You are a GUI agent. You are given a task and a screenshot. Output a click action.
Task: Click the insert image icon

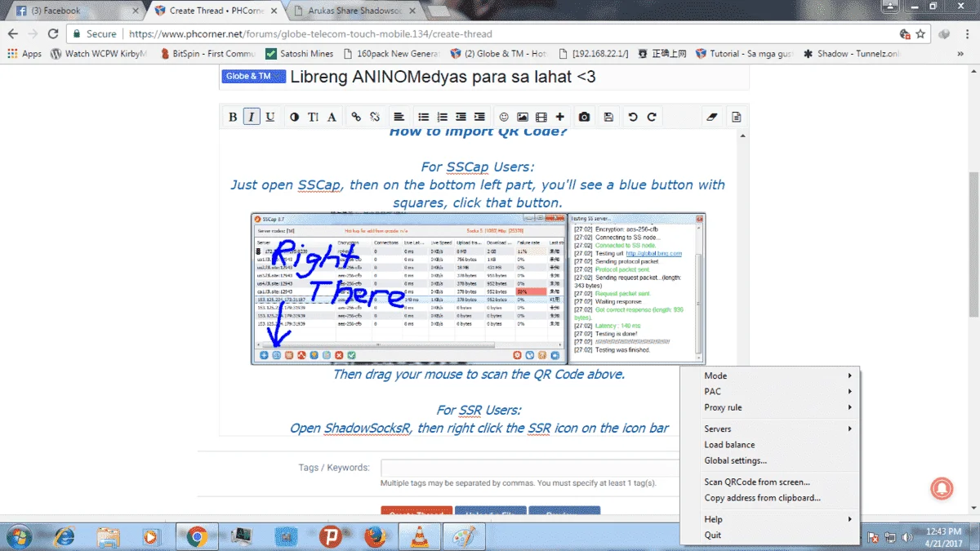point(523,117)
